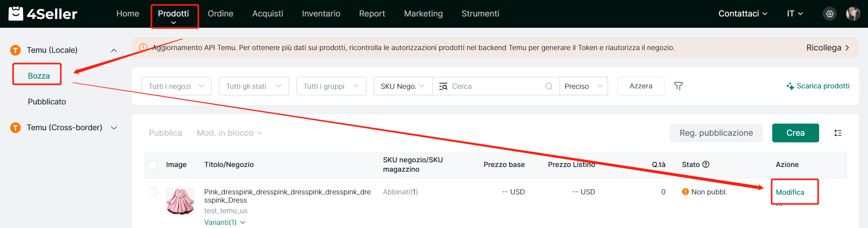
Task: Click the orange Temu (Cross-border) icon
Action: [x=15, y=127]
